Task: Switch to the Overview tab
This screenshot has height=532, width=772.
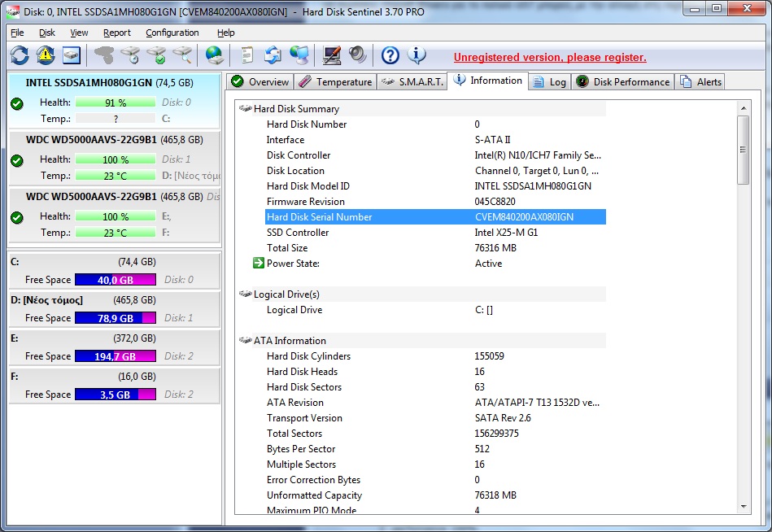Action: [260, 81]
